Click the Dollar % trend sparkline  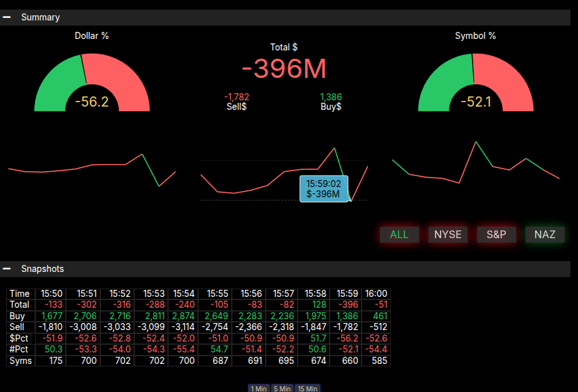91,169
